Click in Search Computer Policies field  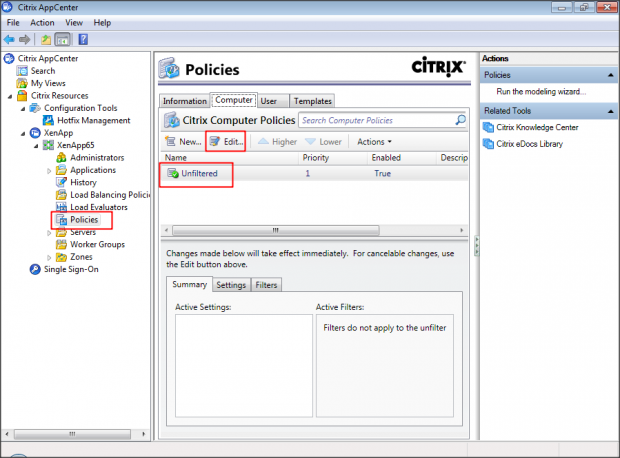(x=376, y=120)
